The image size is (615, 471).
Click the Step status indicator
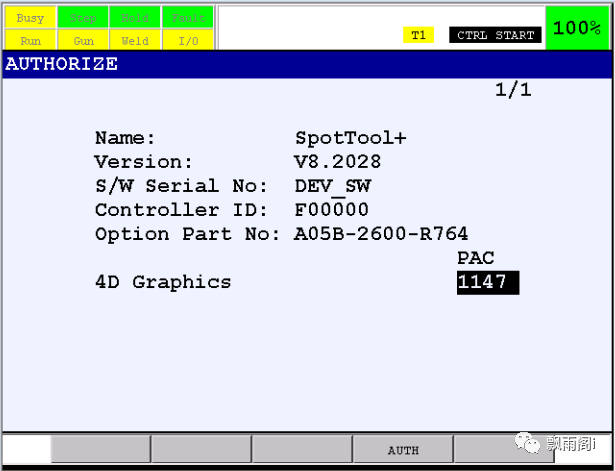(83, 18)
